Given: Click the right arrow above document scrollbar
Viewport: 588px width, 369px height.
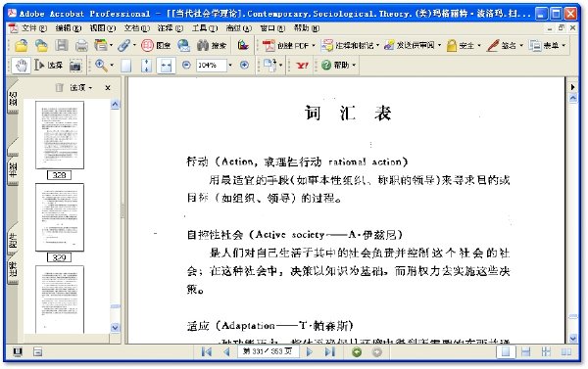Looking at the screenshot, I should tap(572, 87).
